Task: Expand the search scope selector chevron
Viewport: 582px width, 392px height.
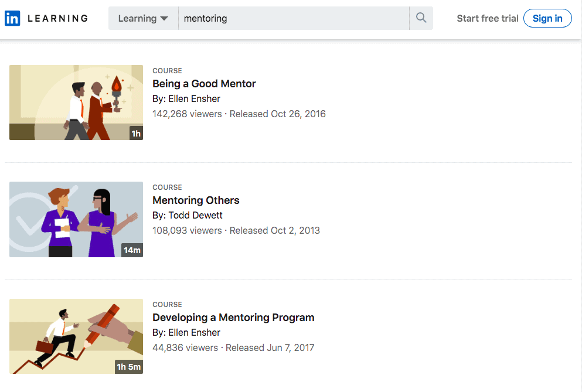Action: point(164,18)
